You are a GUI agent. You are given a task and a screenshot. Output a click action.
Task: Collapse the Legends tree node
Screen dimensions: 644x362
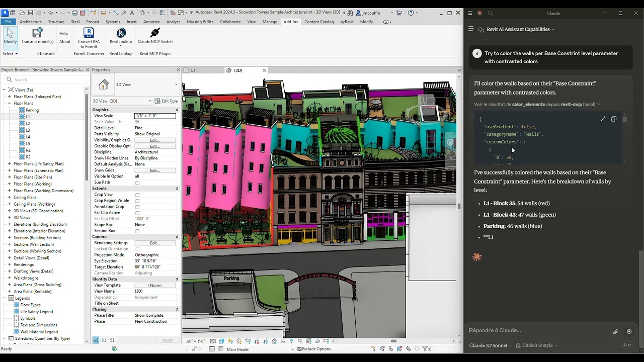[x=4, y=298]
